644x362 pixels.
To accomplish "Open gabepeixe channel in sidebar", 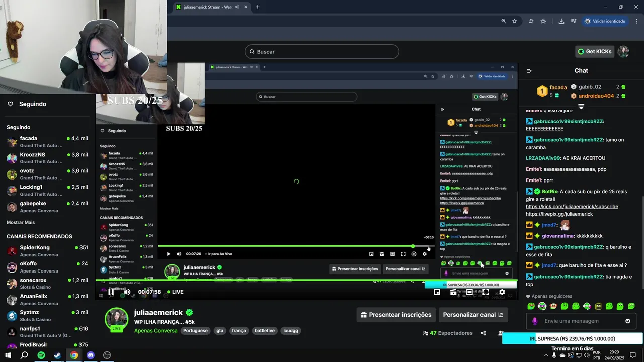I will 48,207.
